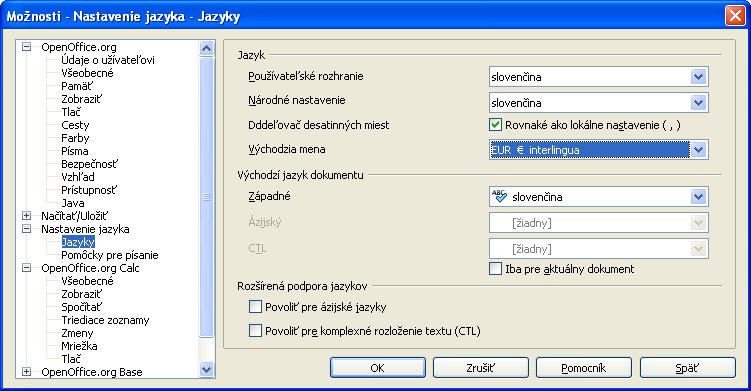Select Písma in options tree
The width and height of the screenshot is (751, 391).
point(75,151)
